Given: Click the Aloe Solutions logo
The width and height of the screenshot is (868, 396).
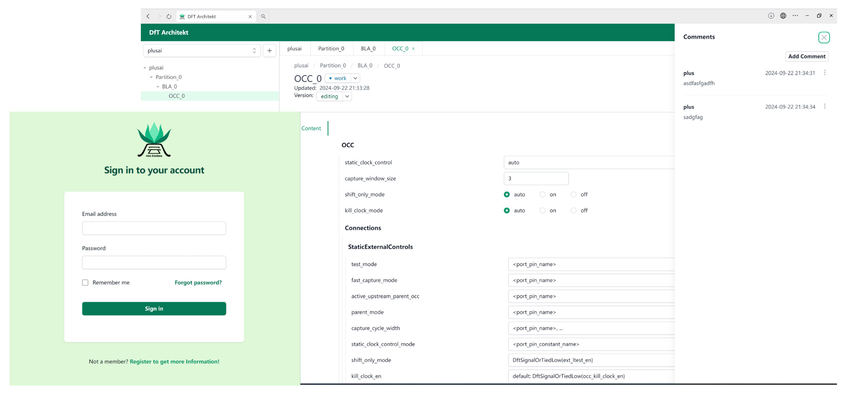Looking at the screenshot, I should [x=154, y=140].
